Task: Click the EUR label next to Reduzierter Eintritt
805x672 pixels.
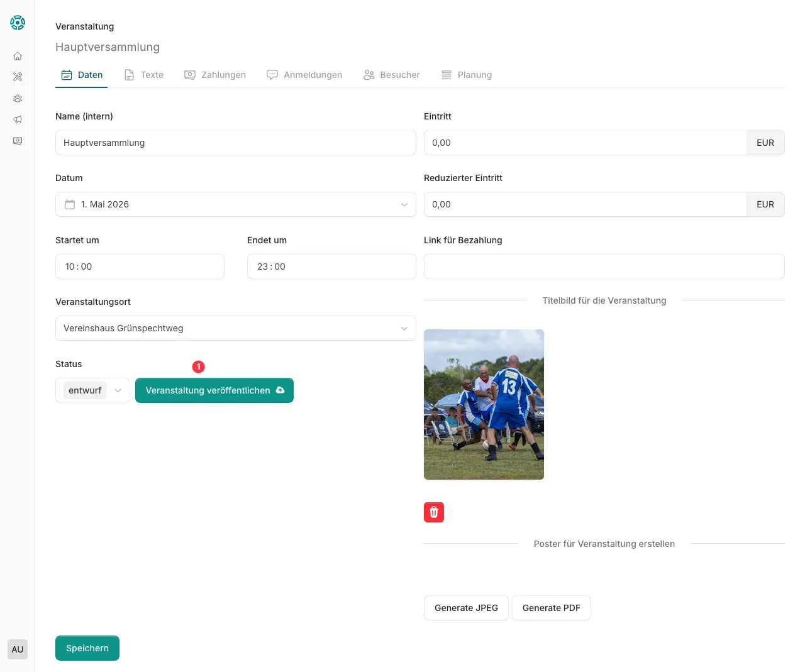Action: point(765,204)
